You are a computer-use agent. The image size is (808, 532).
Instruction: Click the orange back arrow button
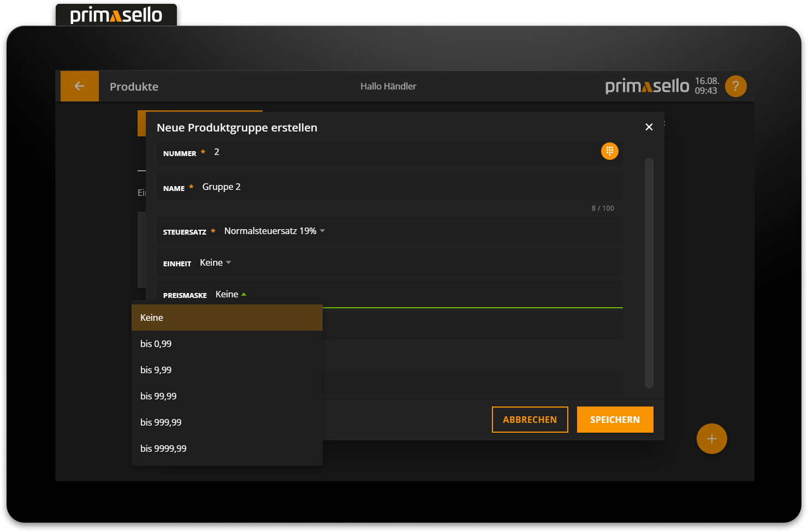tap(79, 86)
